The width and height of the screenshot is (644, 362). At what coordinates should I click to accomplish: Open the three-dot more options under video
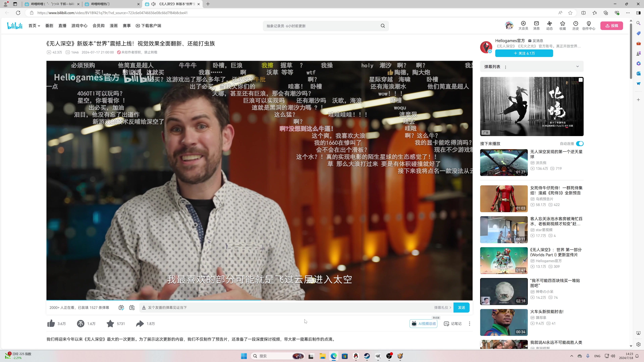[470, 323]
